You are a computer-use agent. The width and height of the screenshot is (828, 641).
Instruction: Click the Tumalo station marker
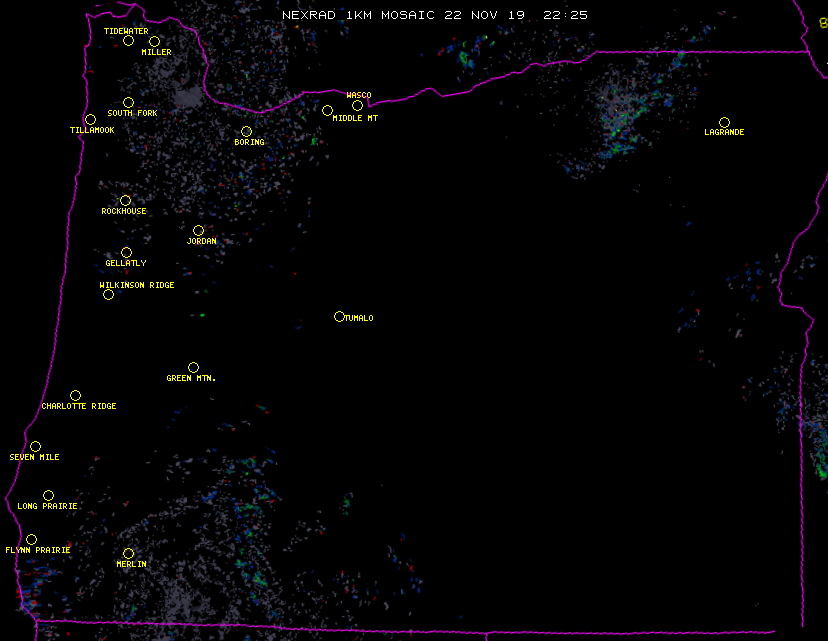point(339,317)
